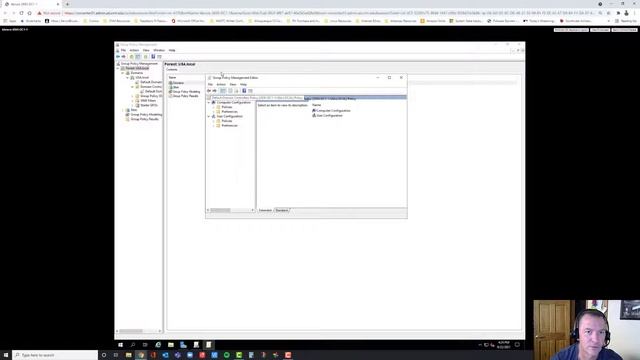
Task: Click clock on remote server taskbar
Action: pyautogui.click(x=504, y=345)
